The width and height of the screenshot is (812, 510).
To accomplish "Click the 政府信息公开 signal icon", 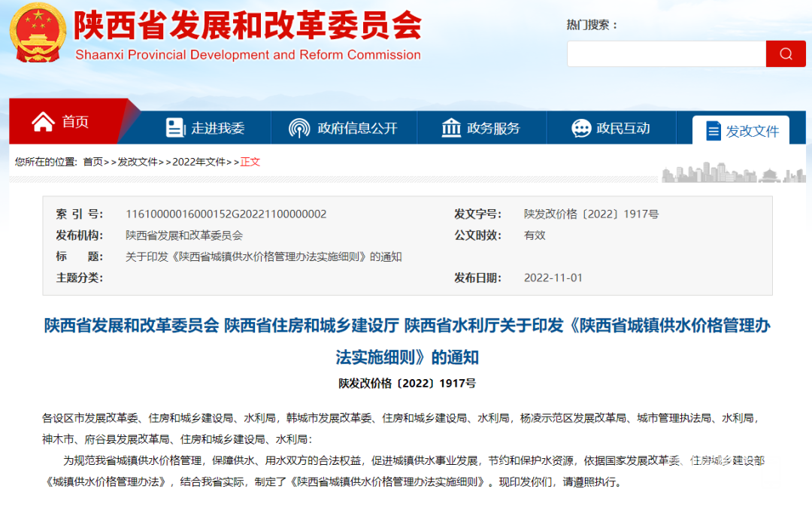I will point(299,128).
